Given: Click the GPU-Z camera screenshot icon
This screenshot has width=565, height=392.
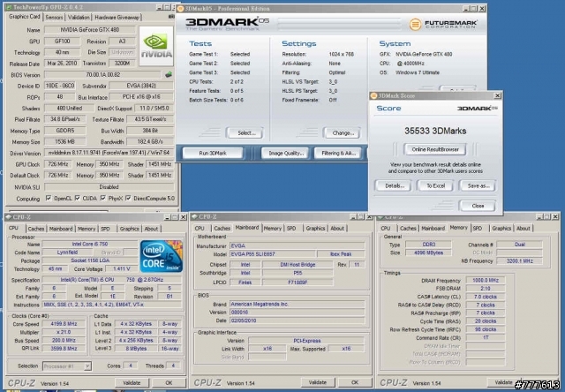Looking at the screenshot, I should (x=171, y=17).
